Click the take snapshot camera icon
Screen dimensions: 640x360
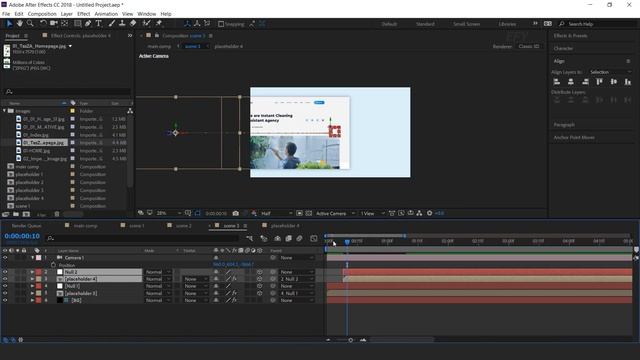coord(236,213)
